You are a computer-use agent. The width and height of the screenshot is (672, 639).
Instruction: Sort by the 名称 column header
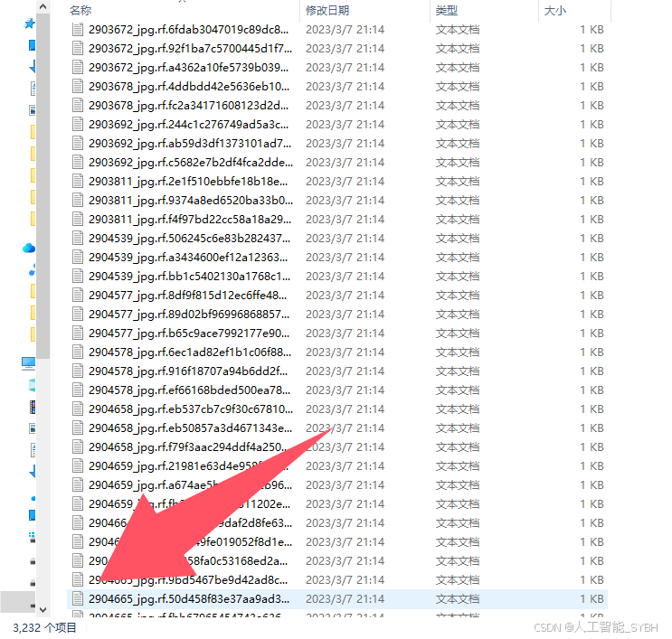(80, 10)
